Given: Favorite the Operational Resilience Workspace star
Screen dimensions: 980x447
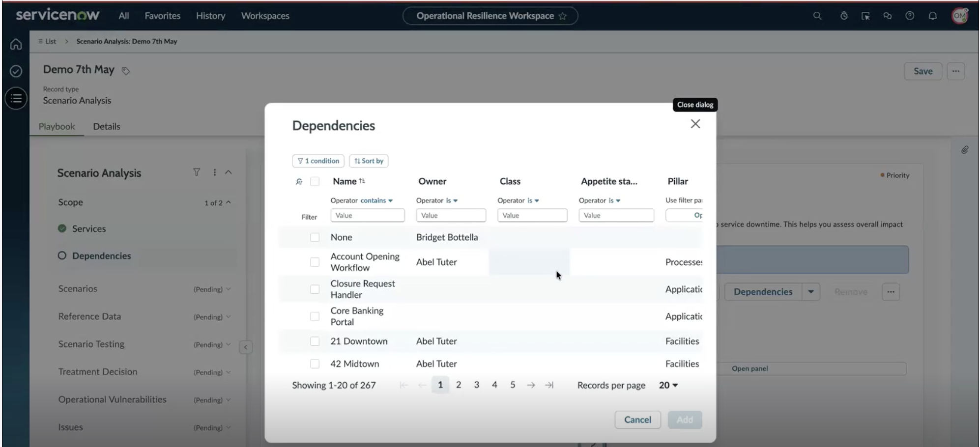Looking at the screenshot, I should (563, 16).
